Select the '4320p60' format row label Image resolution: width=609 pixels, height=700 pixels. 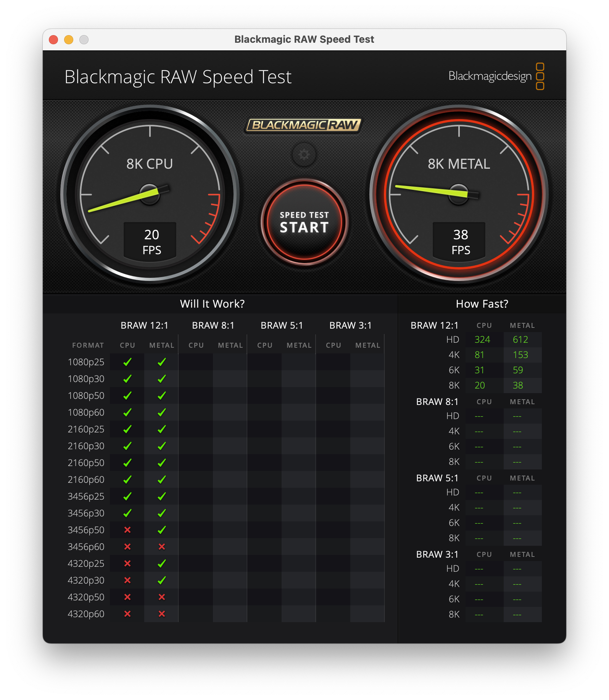[86, 614]
